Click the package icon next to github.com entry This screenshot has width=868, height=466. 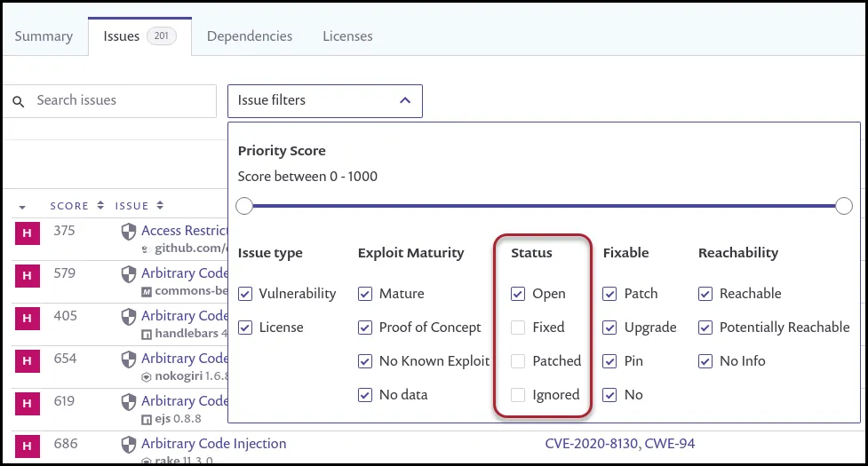146,249
